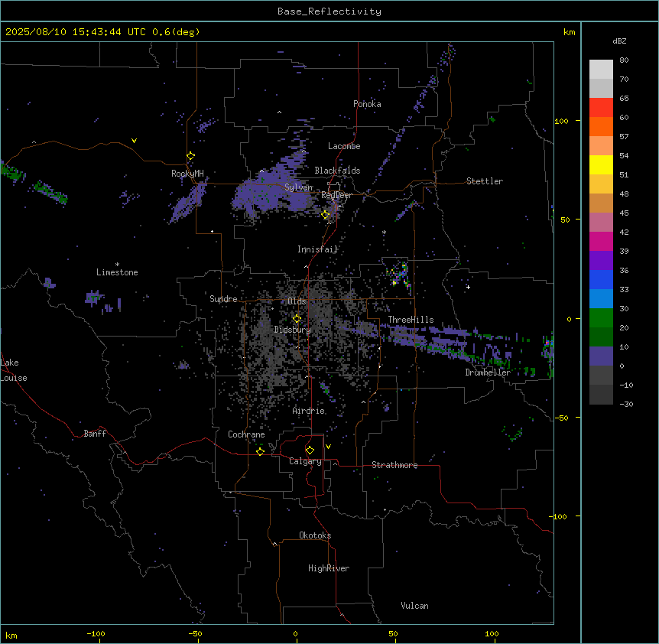Click the purple 10 dBZ legend swatch
This screenshot has height=644, width=659.
coord(601,356)
